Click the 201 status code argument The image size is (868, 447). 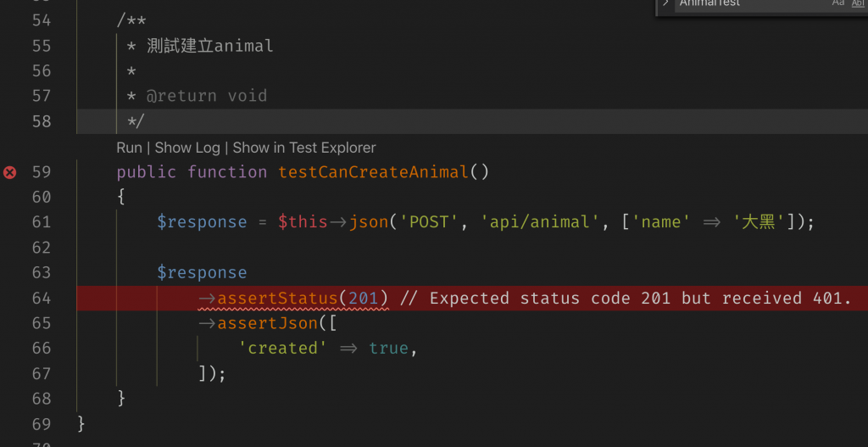[363, 299]
